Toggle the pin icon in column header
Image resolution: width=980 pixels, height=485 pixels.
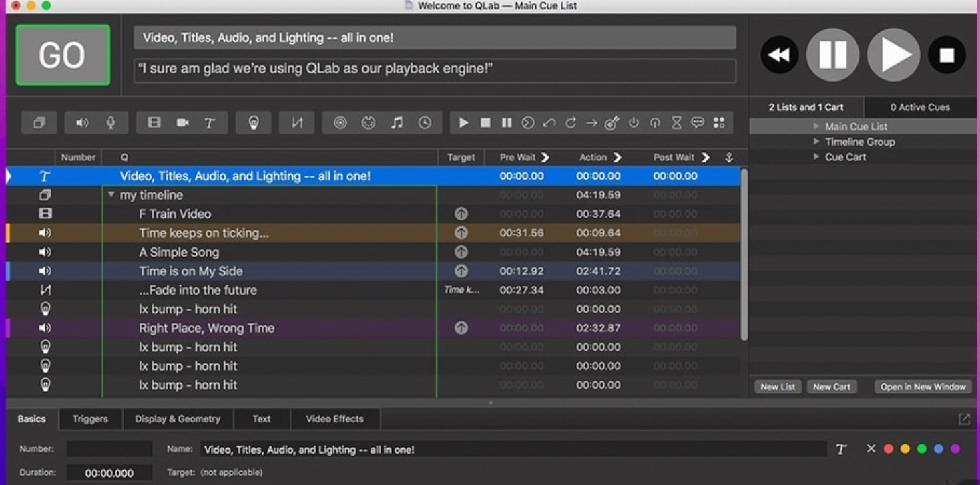pos(729,158)
